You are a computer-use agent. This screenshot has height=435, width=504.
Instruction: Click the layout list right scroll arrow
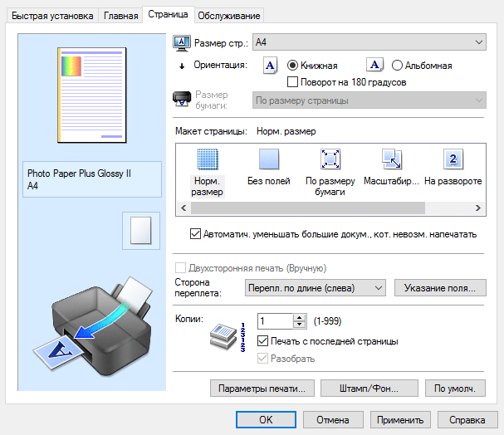[478, 208]
